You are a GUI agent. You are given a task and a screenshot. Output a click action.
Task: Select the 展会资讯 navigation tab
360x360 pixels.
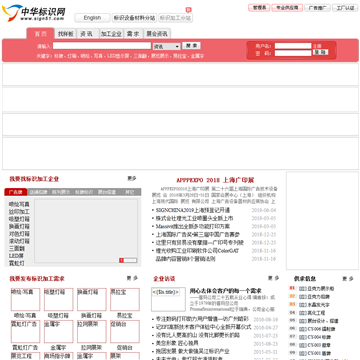tap(157, 34)
